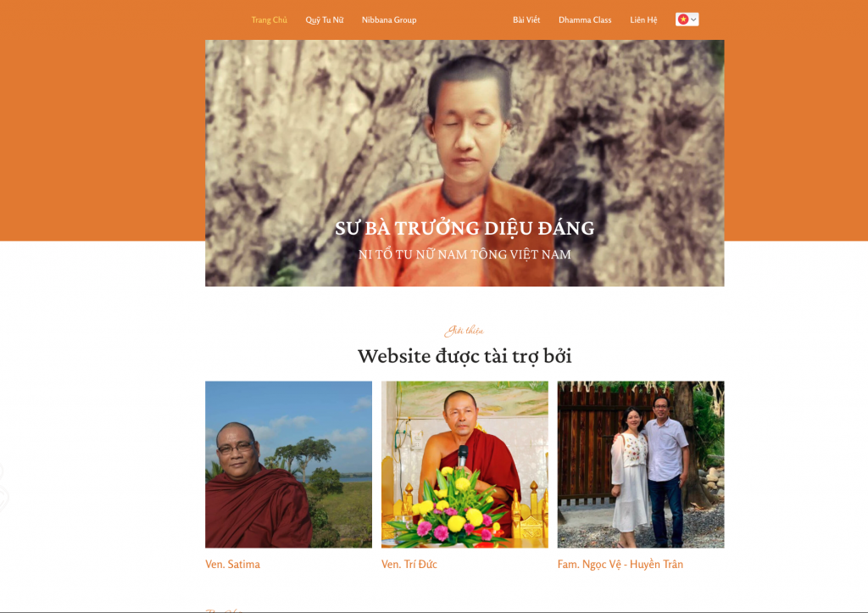Screen dimensions: 868x613
Task: Open the Dhamma Class page
Action: click(585, 20)
